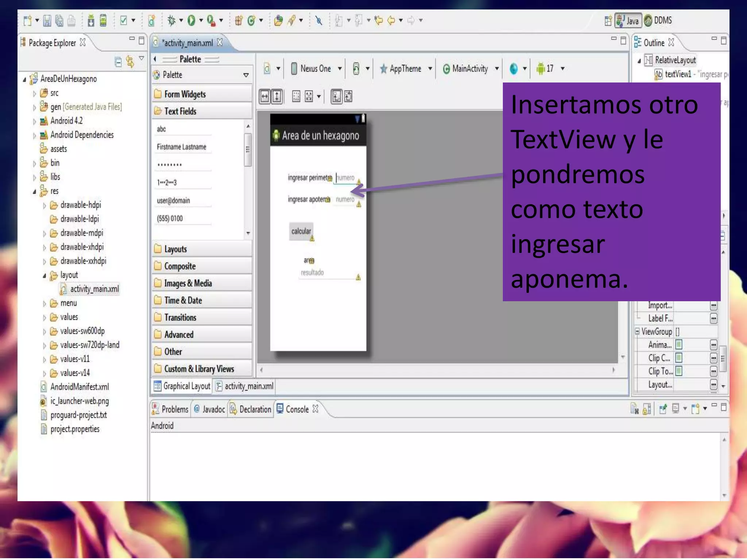This screenshot has width=747, height=560.
Task: Close the activity_main.xml editor tab
Action: tap(220, 42)
